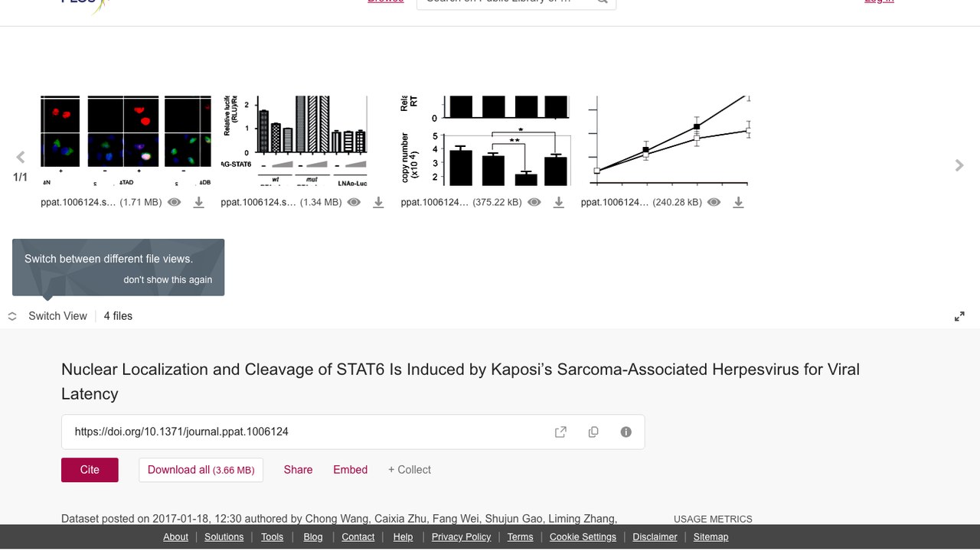Open the Help footer link

point(403,537)
